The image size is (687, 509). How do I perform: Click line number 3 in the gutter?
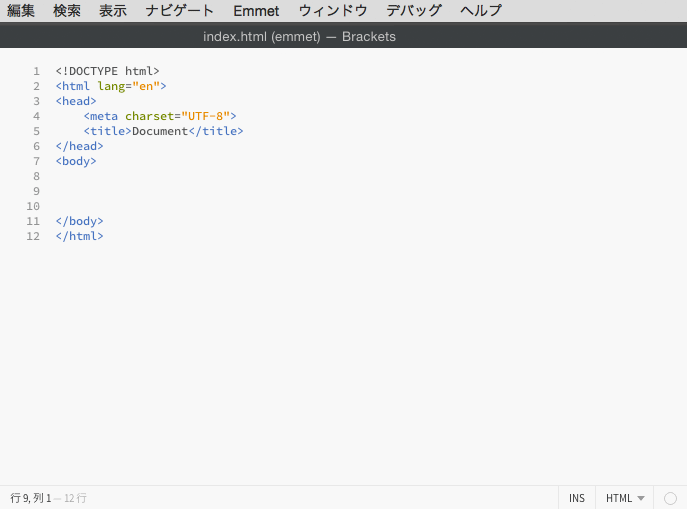click(x=36, y=101)
